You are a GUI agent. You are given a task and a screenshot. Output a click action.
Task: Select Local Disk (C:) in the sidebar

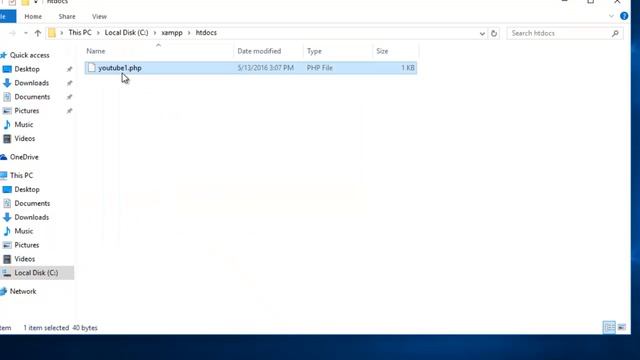pyautogui.click(x=37, y=273)
